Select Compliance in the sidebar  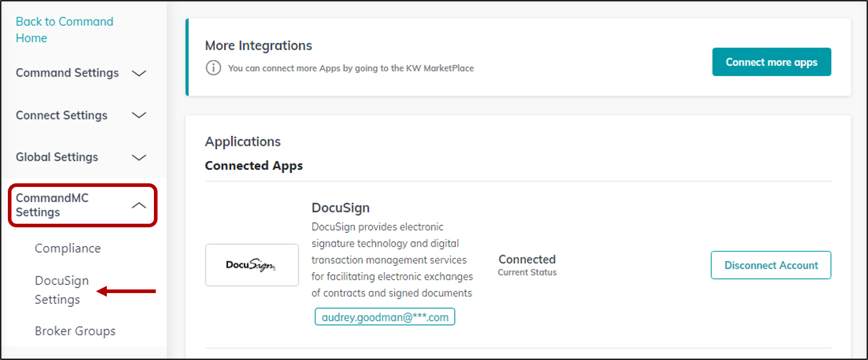68,248
